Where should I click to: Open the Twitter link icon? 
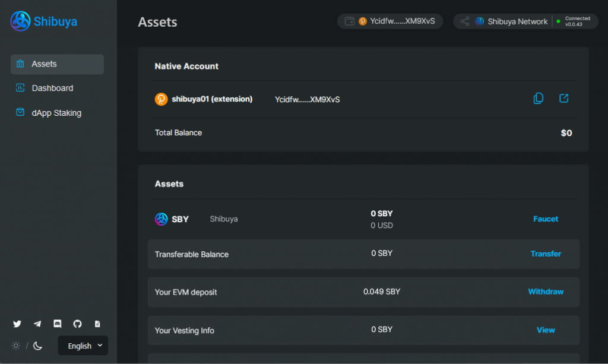pos(17,324)
